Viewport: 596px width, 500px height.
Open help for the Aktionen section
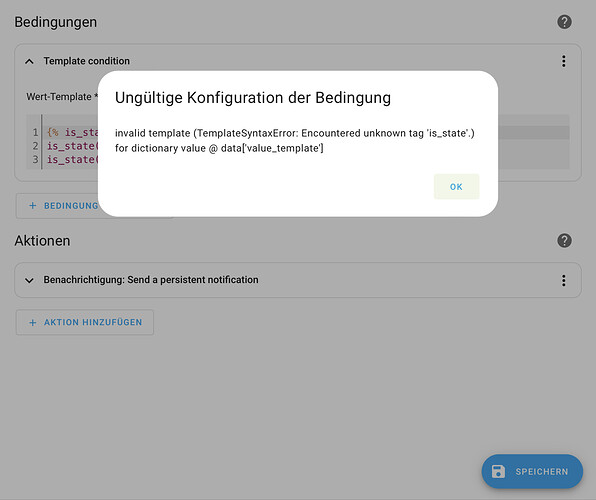pyautogui.click(x=564, y=241)
